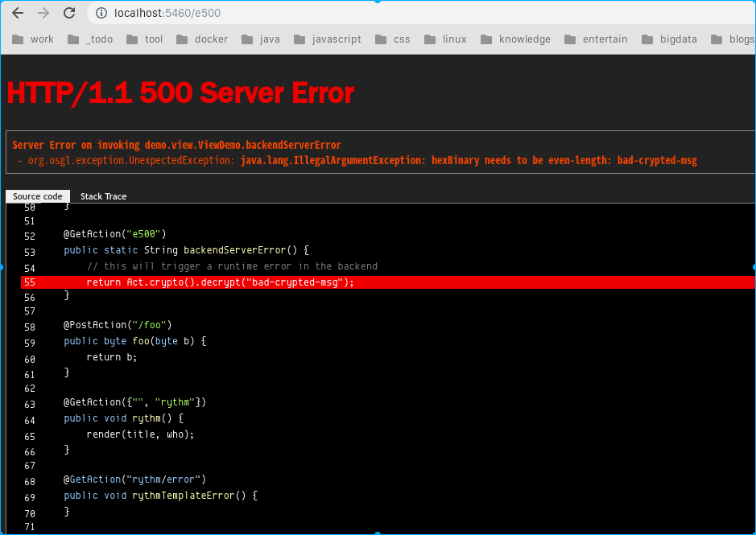This screenshot has height=535, width=756.
Task: Expand the linux bookmarks folder
Action: [x=445, y=39]
